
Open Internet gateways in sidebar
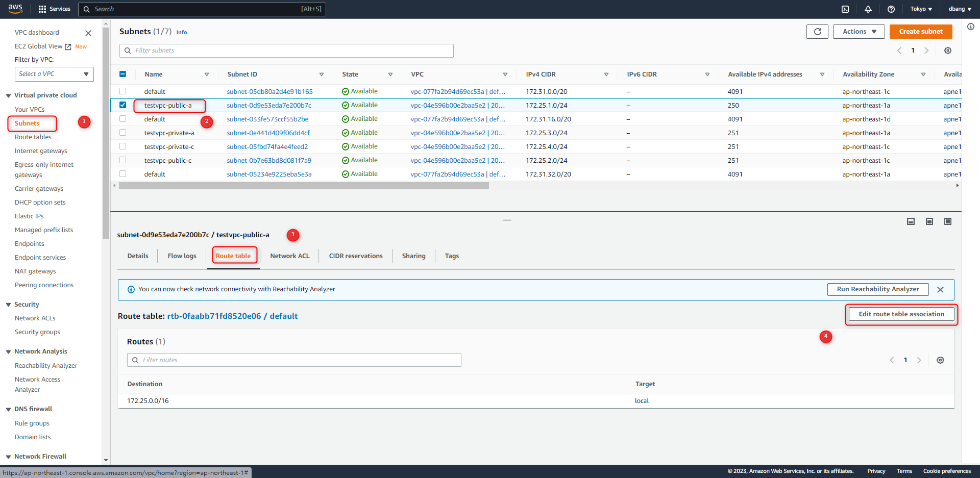41,151
